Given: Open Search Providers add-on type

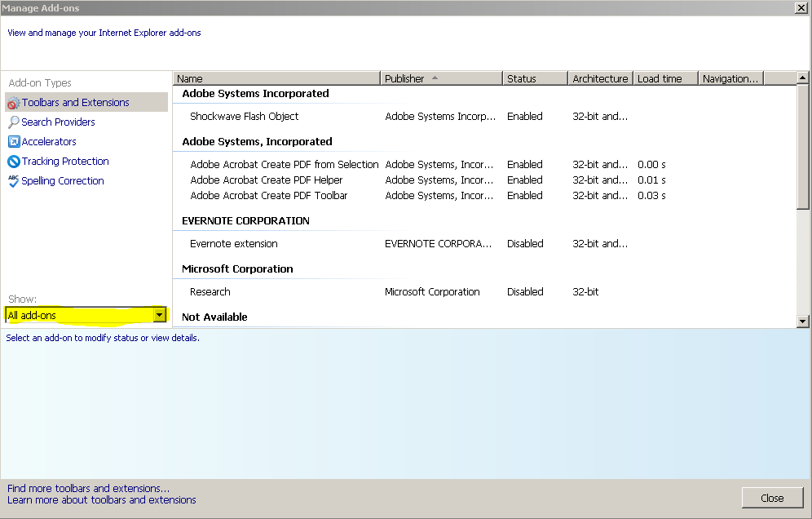Looking at the screenshot, I should click(x=58, y=122).
